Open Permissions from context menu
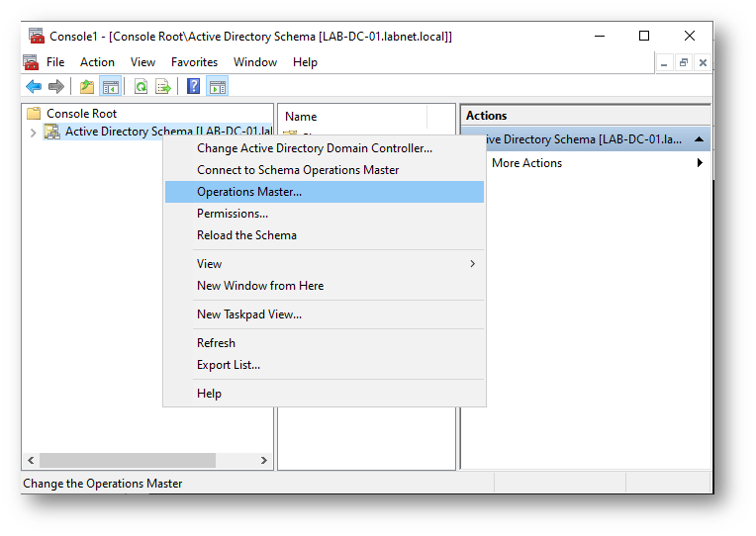 [x=325, y=214]
